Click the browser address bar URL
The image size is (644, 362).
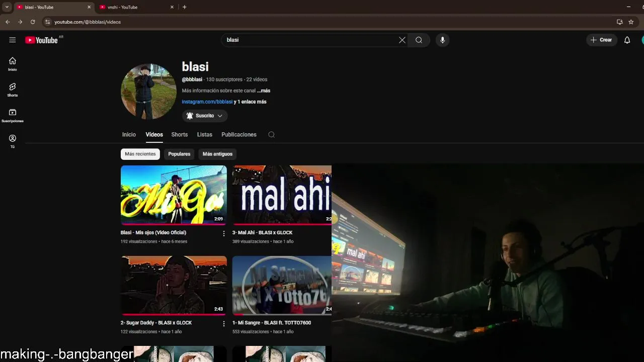88,22
